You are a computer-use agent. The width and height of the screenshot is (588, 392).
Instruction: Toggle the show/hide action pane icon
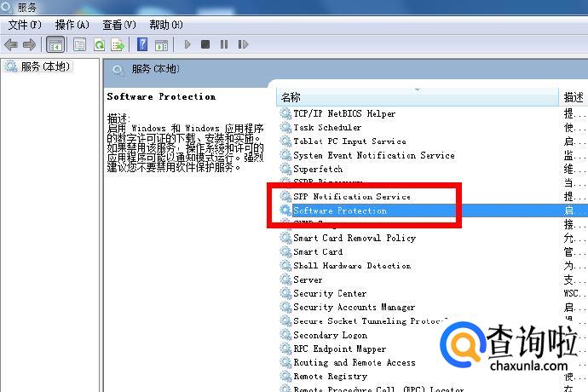coord(162,45)
